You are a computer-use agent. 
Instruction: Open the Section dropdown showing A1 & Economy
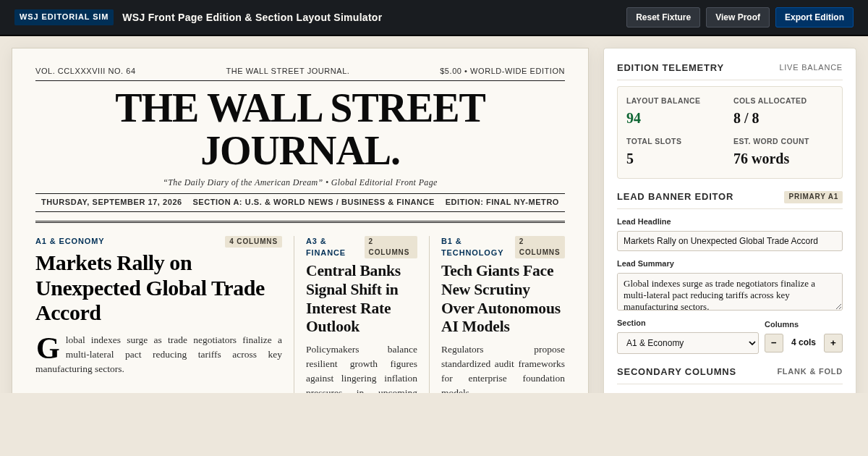pyautogui.click(x=688, y=343)
